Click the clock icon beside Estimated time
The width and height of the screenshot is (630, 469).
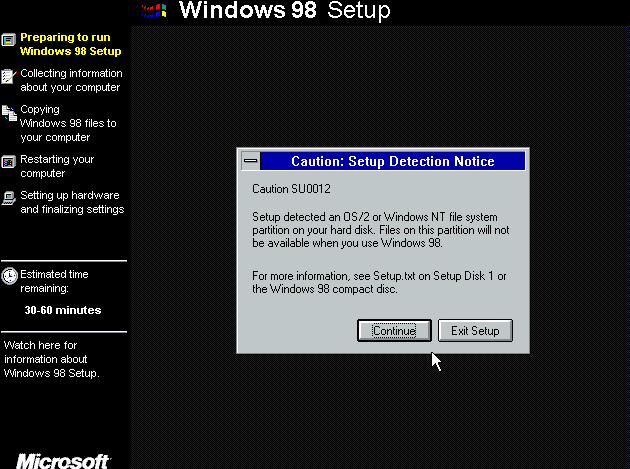(9, 276)
